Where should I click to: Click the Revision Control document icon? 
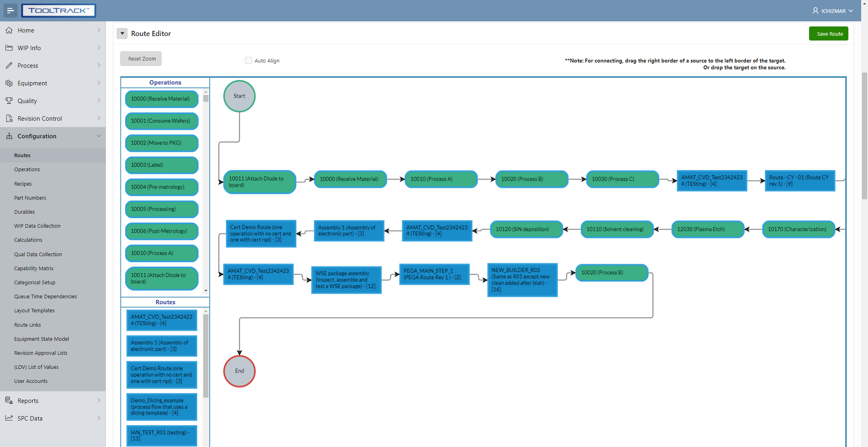pyautogui.click(x=9, y=118)
